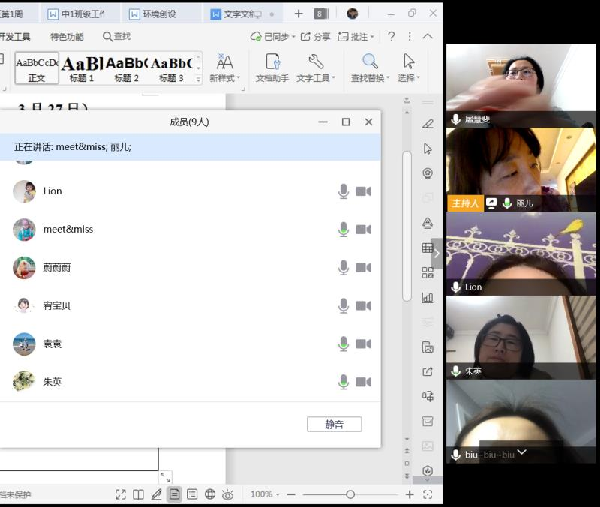Viewport: 600px width, 507px height.
Task: Open the more options vertical dots menu
Action: coord(409,36)
